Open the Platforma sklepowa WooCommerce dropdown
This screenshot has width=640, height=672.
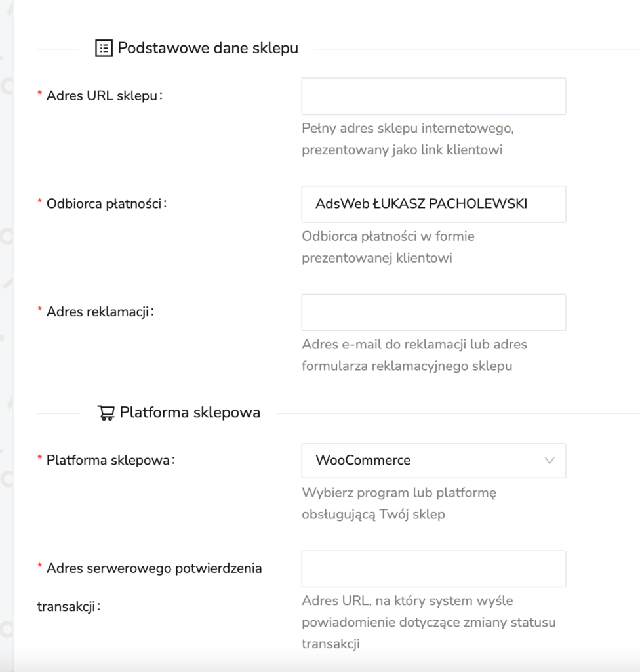(x=433, y=461)
